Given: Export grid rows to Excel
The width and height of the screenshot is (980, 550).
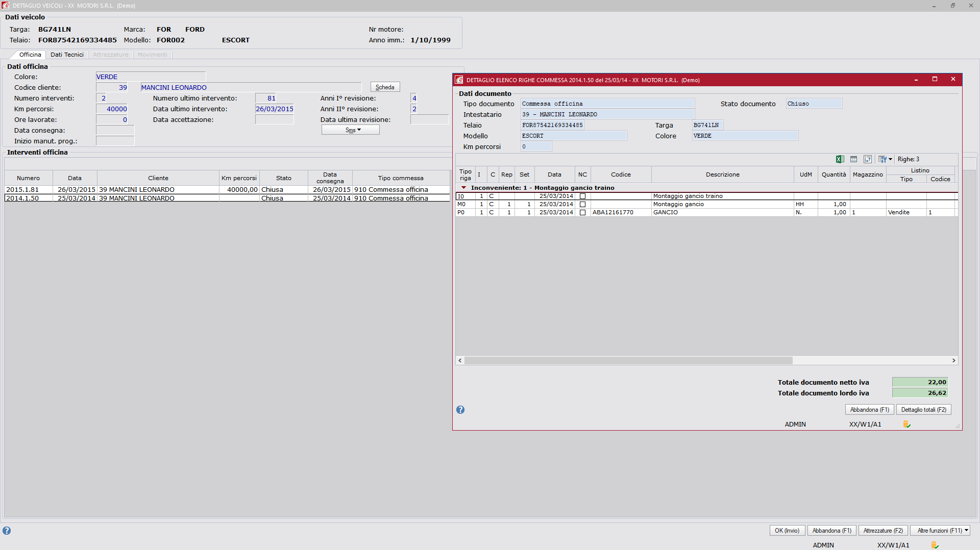Looking at the screenshot, I should [840, 159].
